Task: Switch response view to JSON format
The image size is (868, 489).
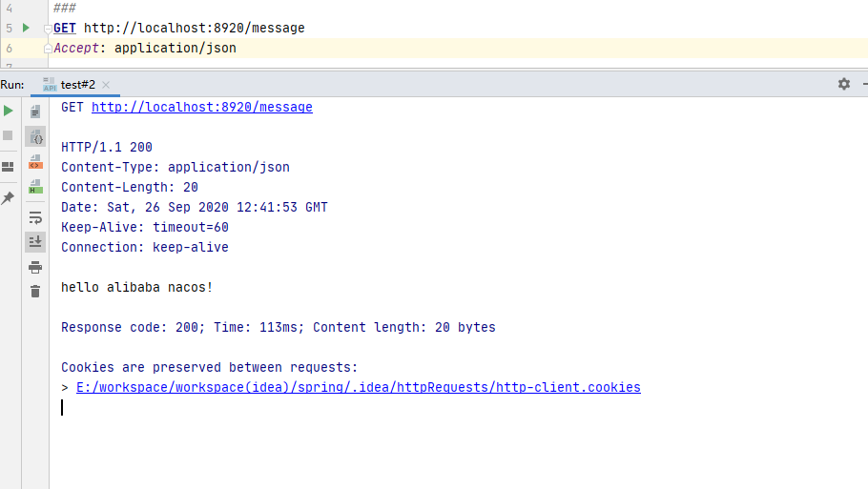Action: (x=35, y=137)
